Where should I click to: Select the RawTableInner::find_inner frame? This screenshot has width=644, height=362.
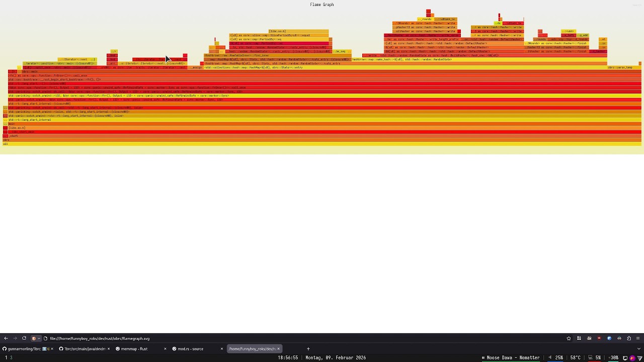point(277,55)
